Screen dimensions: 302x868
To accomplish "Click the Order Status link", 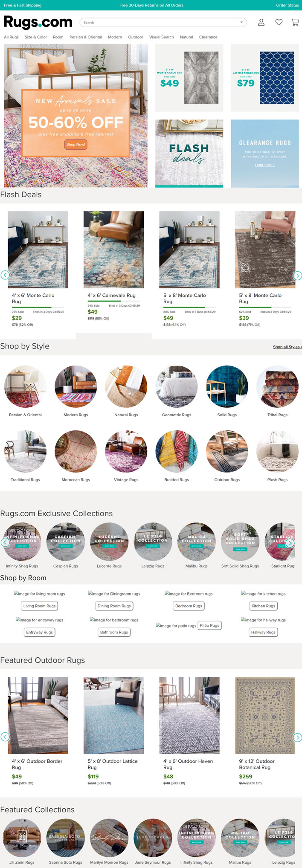I will (x=287, y=5).
